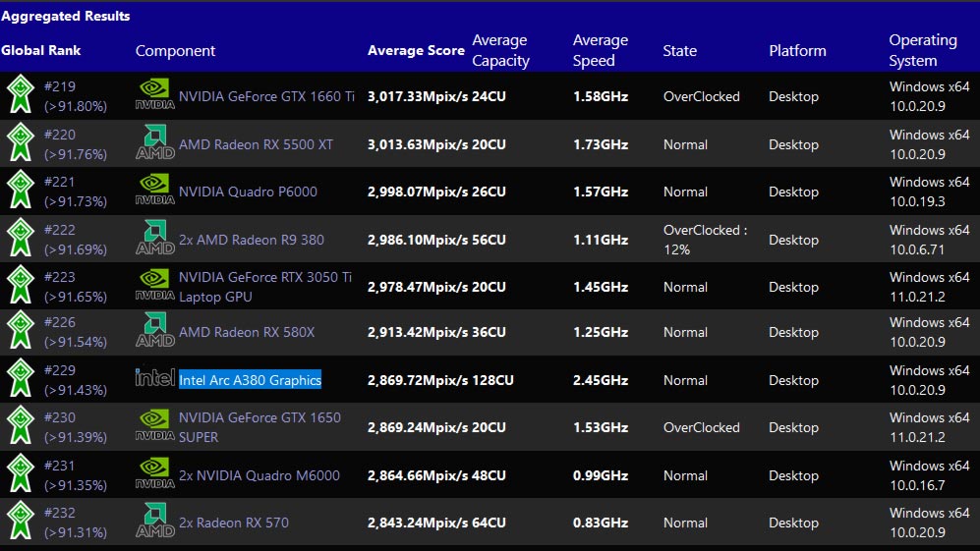Click the Platform column header
The width and height of the screenshot is (980, 551).
[797, 51]
